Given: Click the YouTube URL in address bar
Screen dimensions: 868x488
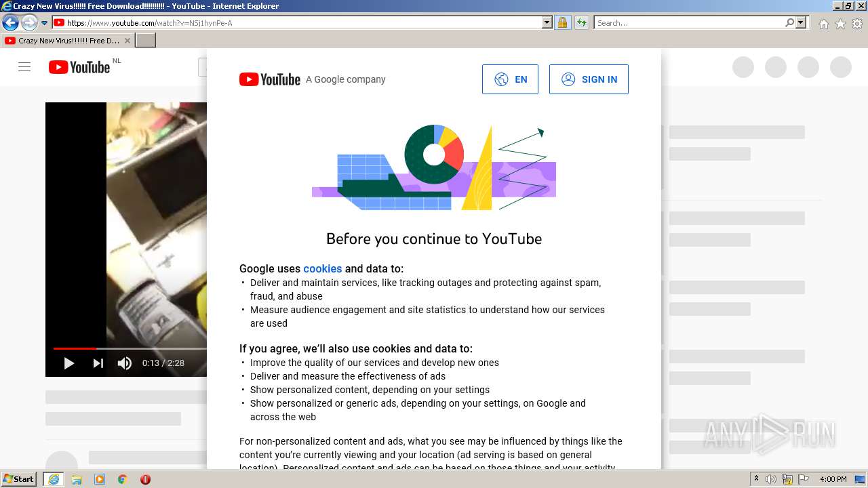Looking at the screenshot, I should point(149,23).
